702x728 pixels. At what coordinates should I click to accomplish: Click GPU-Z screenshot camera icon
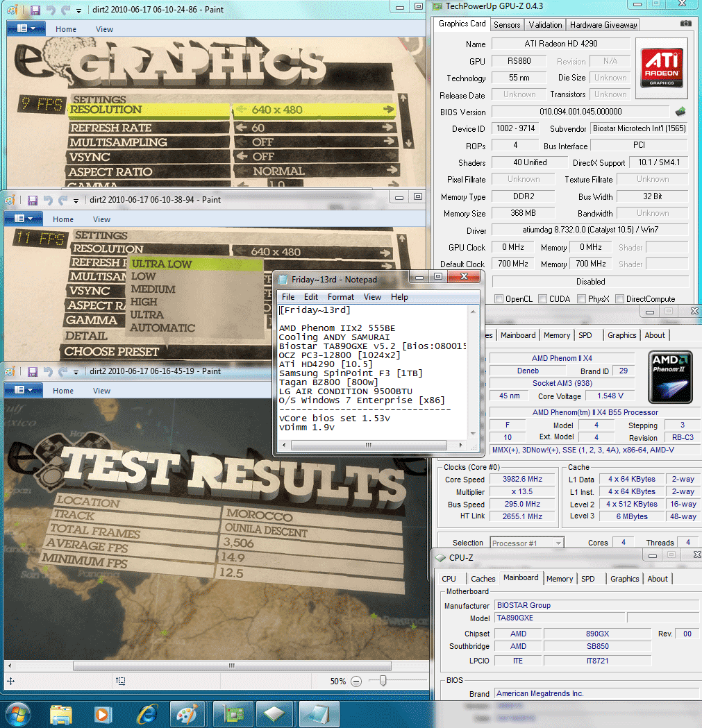point(686,23)
